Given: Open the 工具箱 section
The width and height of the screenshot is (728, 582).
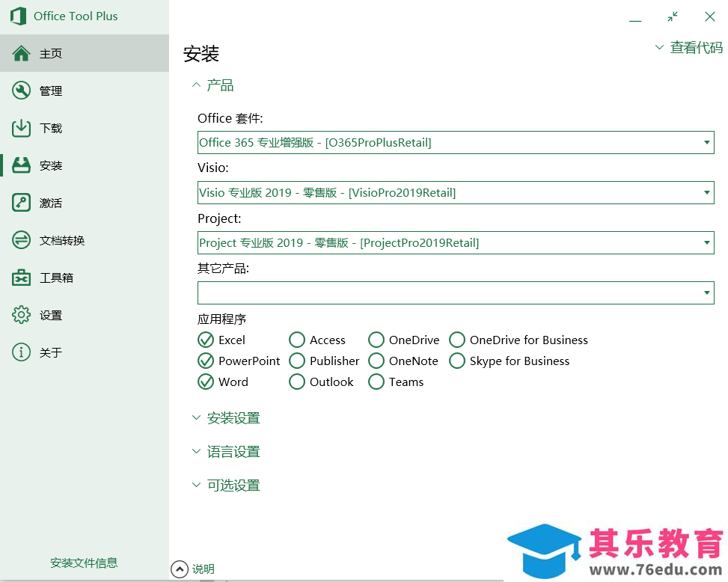Looking at the screenshot, I should pyautogui.click(x=85, y=278).
